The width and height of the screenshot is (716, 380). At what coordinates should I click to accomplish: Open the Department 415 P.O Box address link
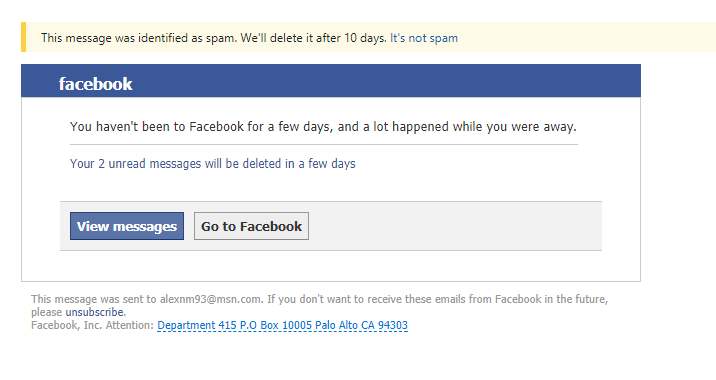tap(282, 325)
